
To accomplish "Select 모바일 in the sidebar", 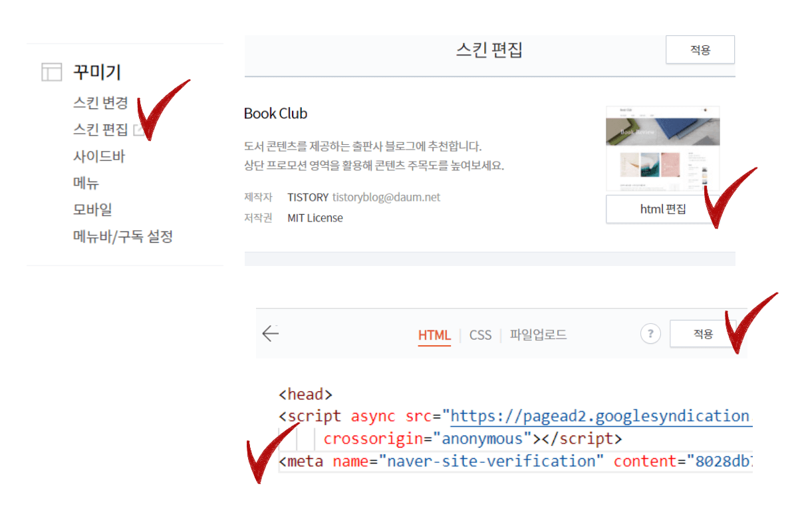I will (x=92, y=209).
